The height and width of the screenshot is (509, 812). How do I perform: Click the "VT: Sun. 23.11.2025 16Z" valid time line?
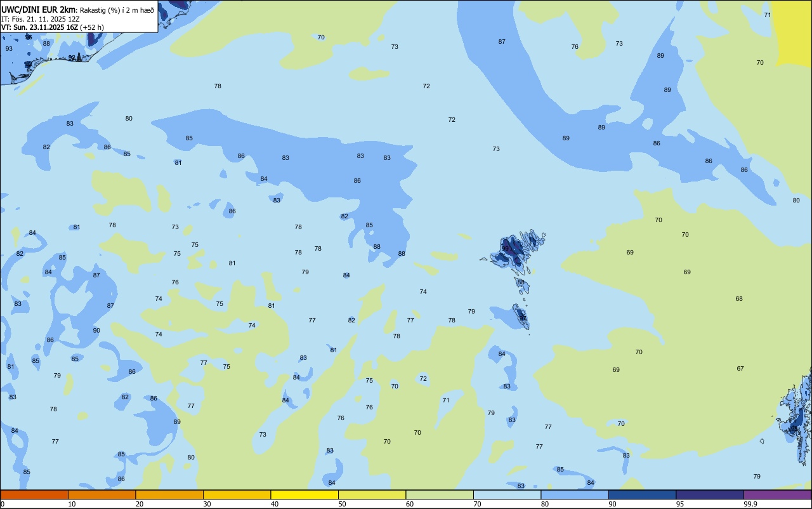(40, 27)
